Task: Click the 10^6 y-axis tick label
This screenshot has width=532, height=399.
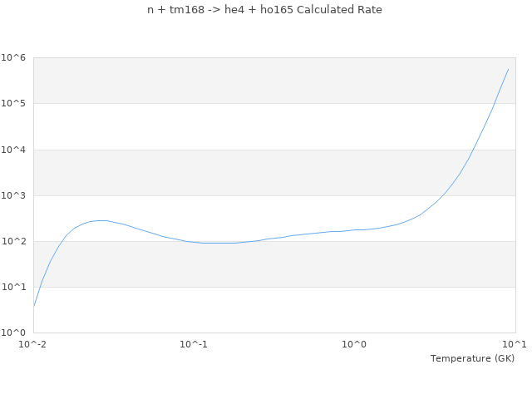Action: [15, 58]
